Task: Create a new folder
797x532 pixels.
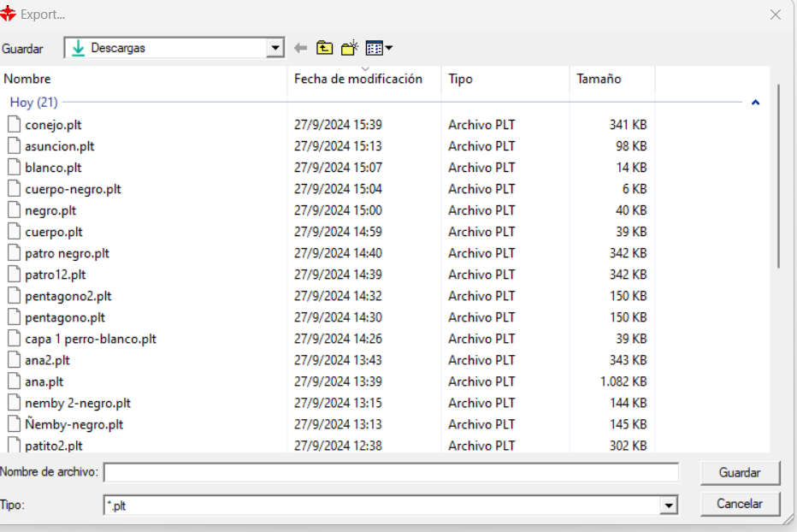Action: point(350,48)
